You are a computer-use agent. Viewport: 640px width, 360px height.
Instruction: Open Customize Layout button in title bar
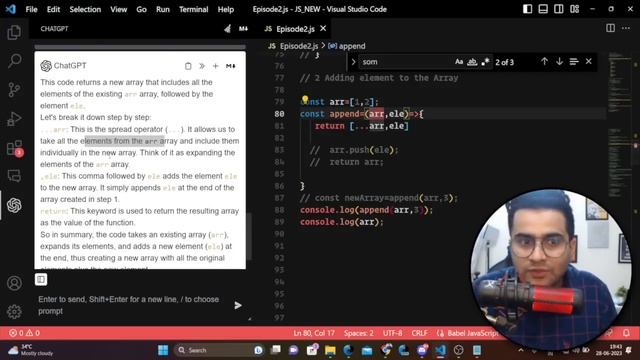pyautogui.click(x=574, y=9)
